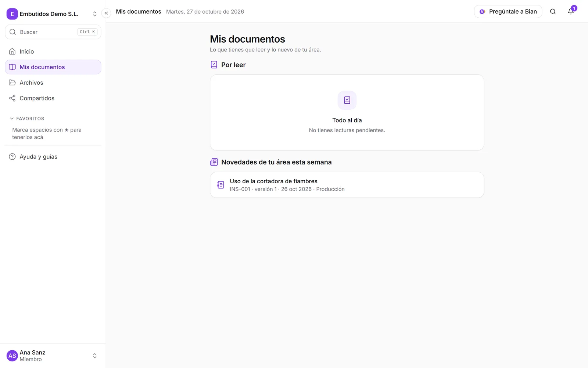The height and width of the screenshot is (368, 588).
Task: Open Compartidos section
Action: 53,98
